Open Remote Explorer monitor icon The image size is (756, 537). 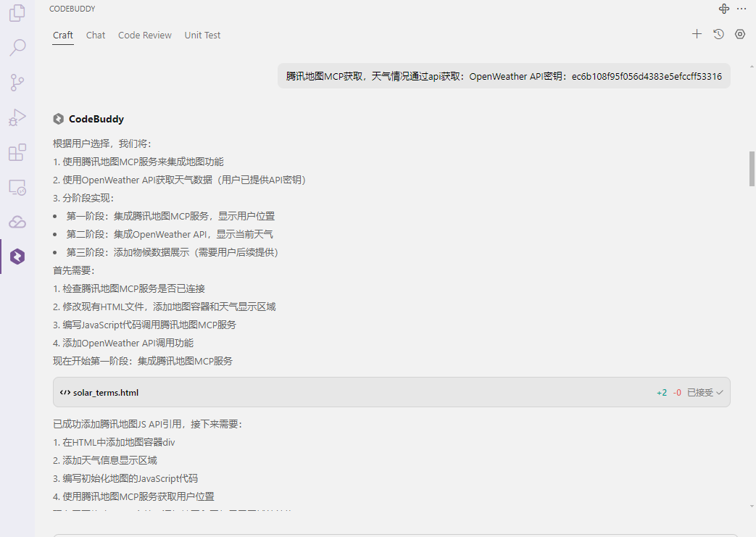(17, 187)
